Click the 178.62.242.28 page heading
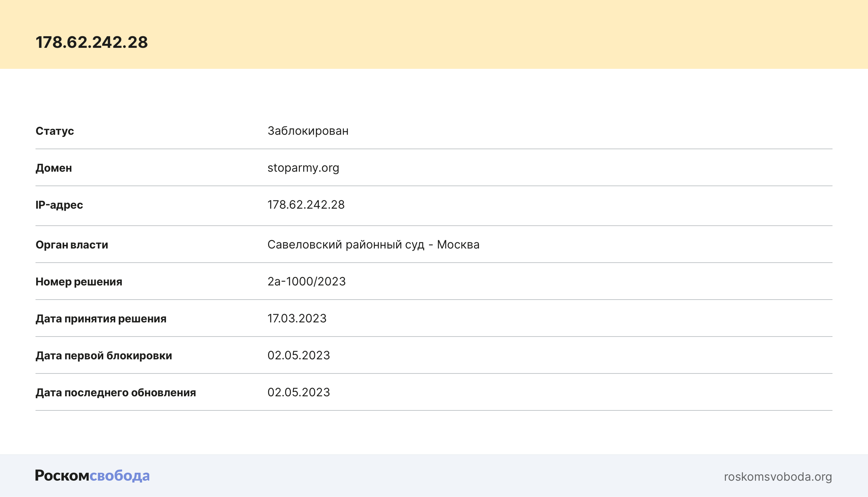Image resolution: width=868 pixels, height=497 pixels. point(92,42)
